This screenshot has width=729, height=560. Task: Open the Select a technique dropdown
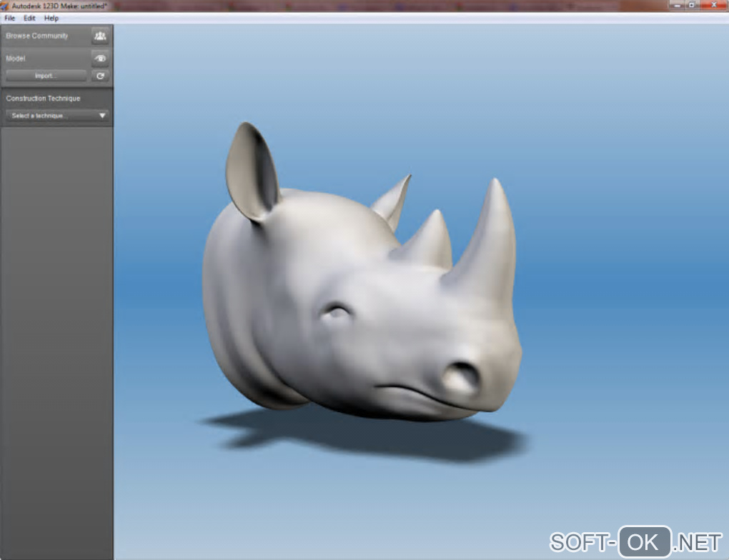point(57,116)
